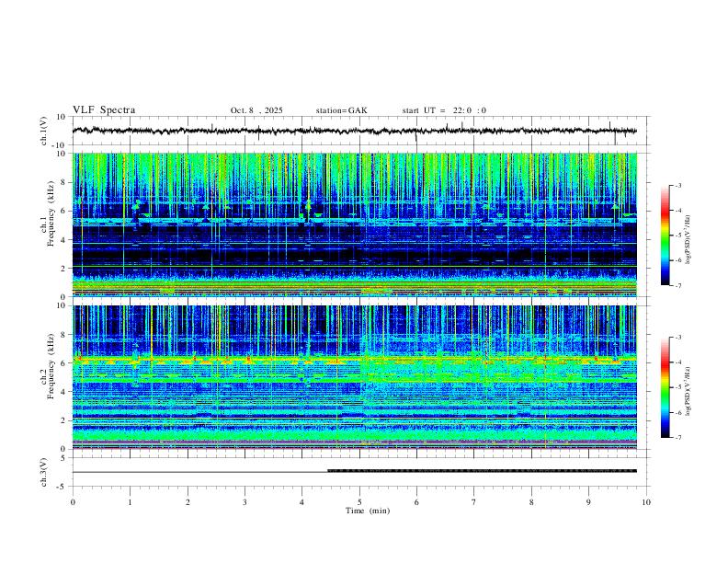
Task: Click the "-7" label on ch.2 colorbar
Action: click(x=677, y=438)
